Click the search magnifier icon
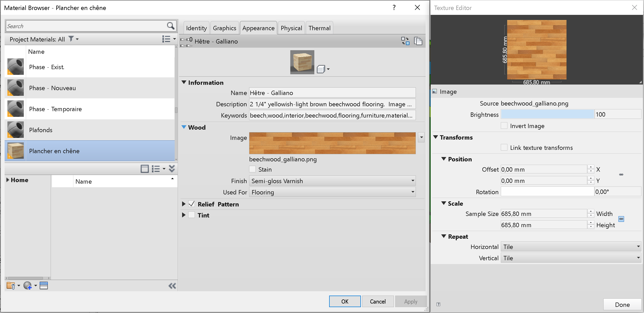644x313 pixels. click(170, 26)
